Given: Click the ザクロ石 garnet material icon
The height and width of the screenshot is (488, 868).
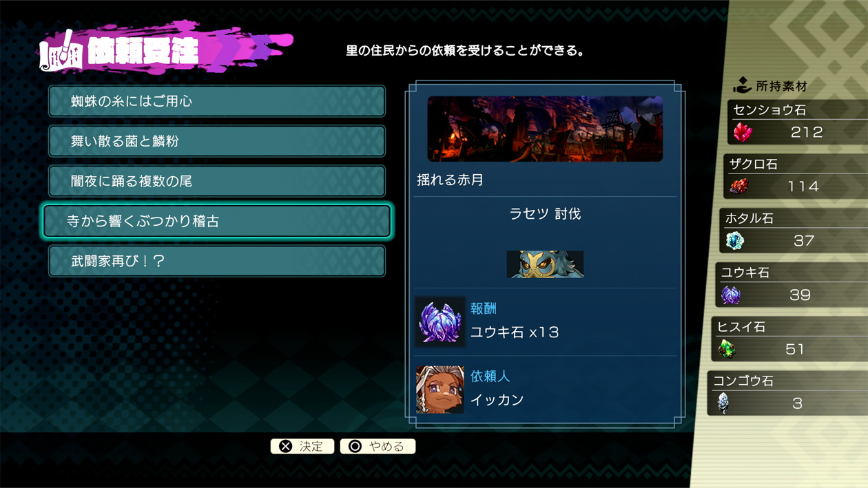Looking at the screenshot, I should (738, 186).
